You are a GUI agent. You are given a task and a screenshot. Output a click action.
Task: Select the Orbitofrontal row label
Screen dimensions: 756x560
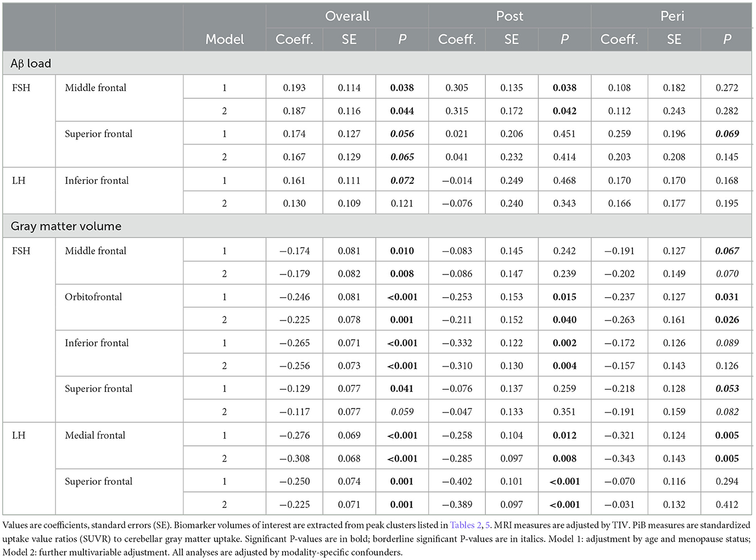coord(93,297)
